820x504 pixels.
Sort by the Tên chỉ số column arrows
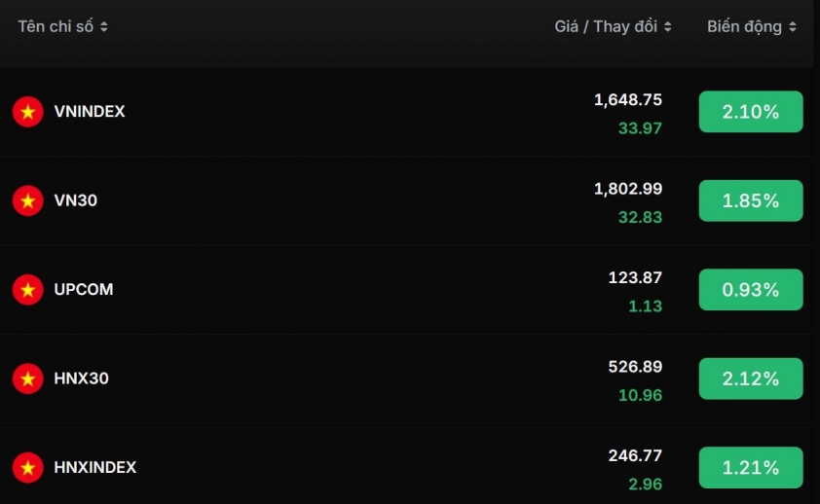click(104, 27)
